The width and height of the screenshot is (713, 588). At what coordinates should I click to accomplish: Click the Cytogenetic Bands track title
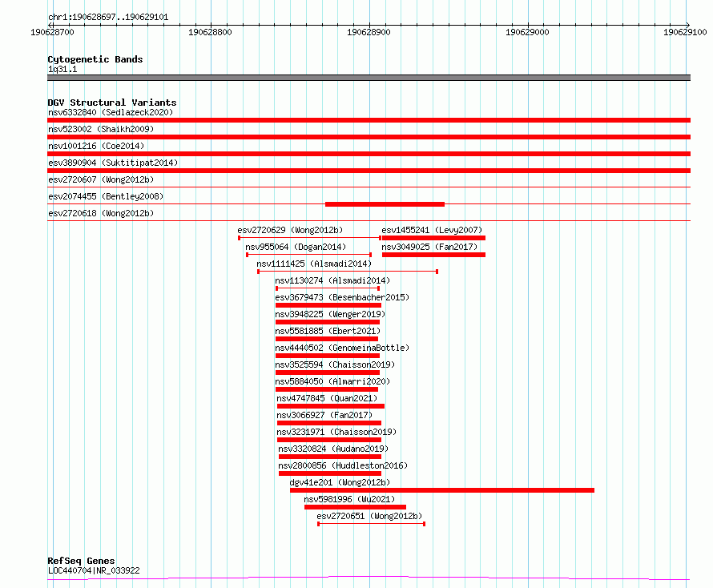[95, 59]
